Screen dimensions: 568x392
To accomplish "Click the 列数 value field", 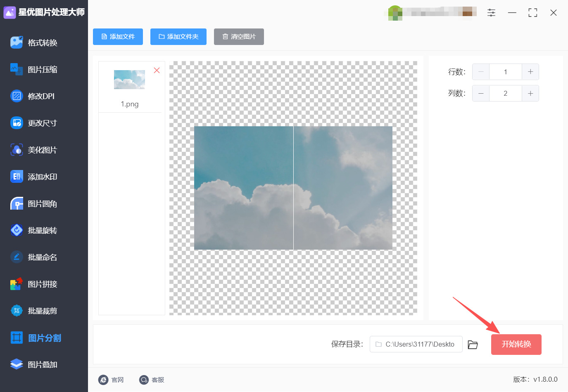I will point(506,93).
